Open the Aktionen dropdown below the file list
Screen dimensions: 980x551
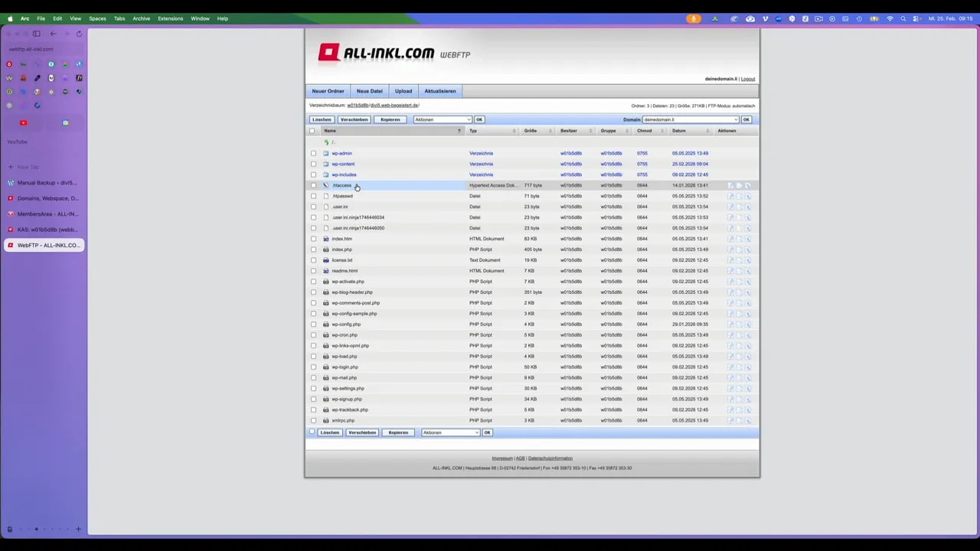point(450,432)
